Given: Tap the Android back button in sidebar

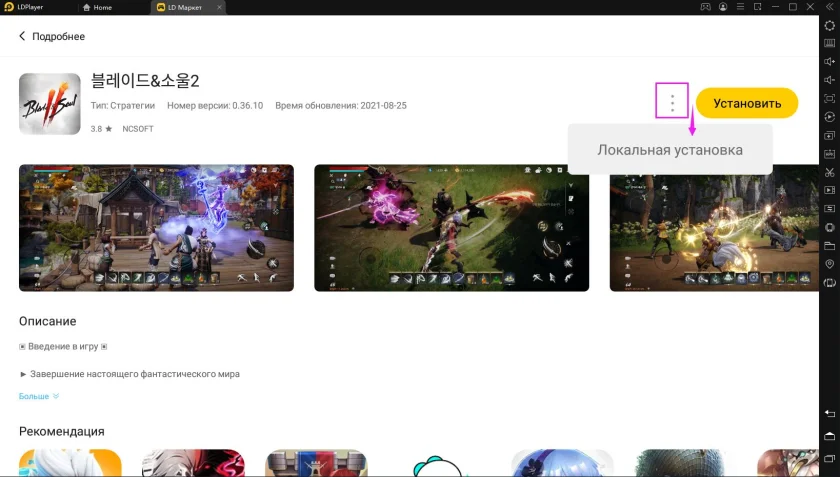Looking at the screenshot, I should click(x=829, y=413).
